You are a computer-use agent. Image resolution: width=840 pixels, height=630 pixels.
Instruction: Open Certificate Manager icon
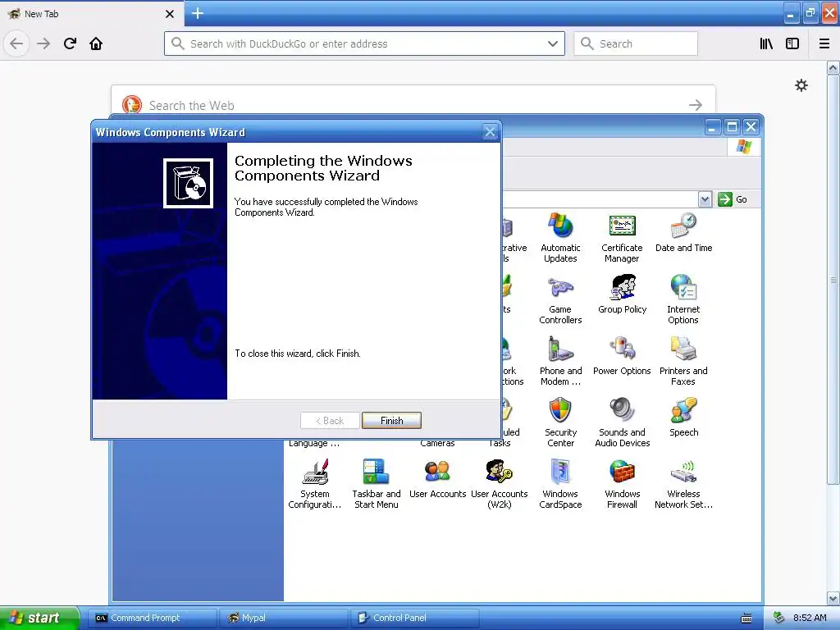[622, 238]
